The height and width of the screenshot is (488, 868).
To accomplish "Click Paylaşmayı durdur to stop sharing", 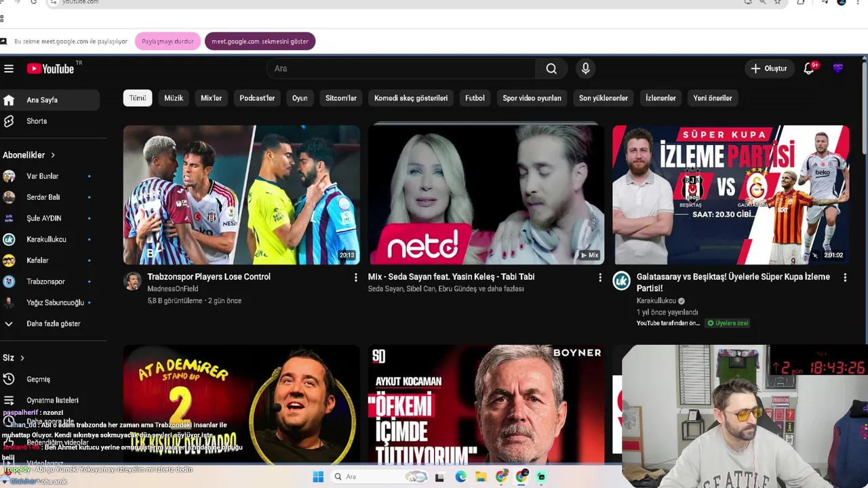I will point(167,41).
